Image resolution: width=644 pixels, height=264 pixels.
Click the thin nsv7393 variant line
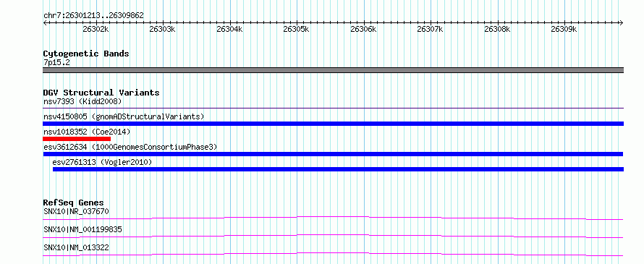pos(334,108)
